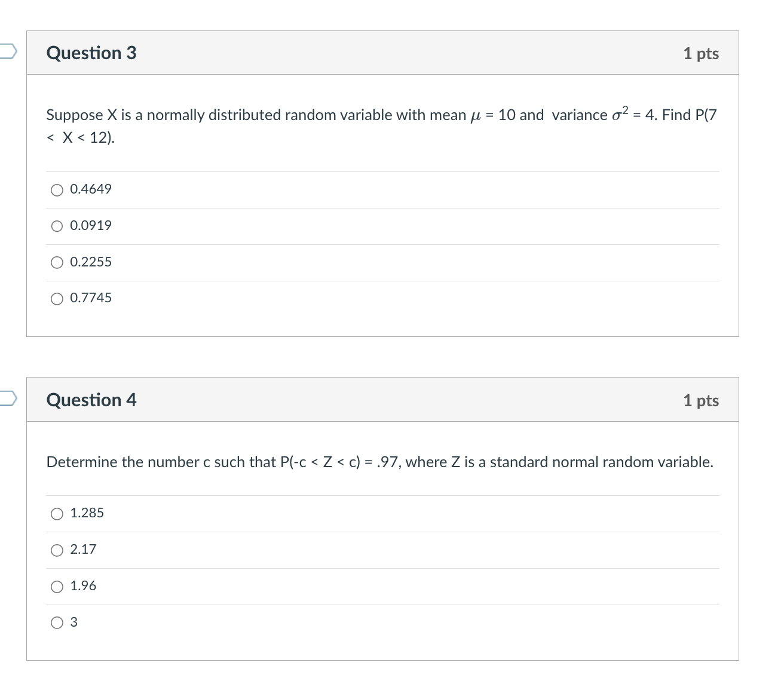Viewport: 784px width, 681px height.
Task: Click the Question 3 header title
Action: (91, 53)
